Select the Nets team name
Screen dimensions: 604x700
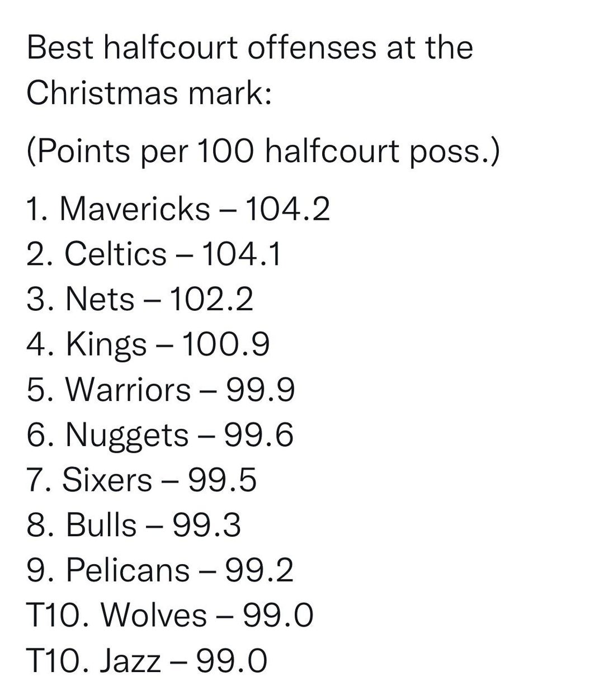tap(100, 299)
